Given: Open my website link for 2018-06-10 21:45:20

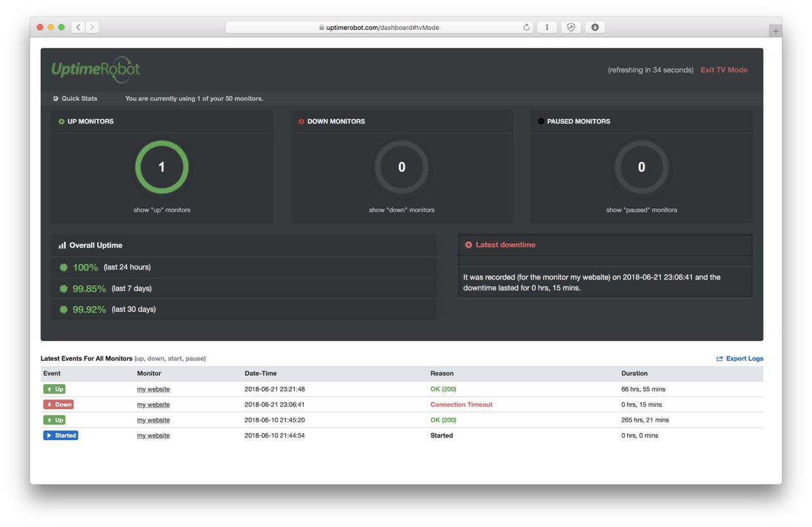Looking at the screenshot, I should point(154,420).
